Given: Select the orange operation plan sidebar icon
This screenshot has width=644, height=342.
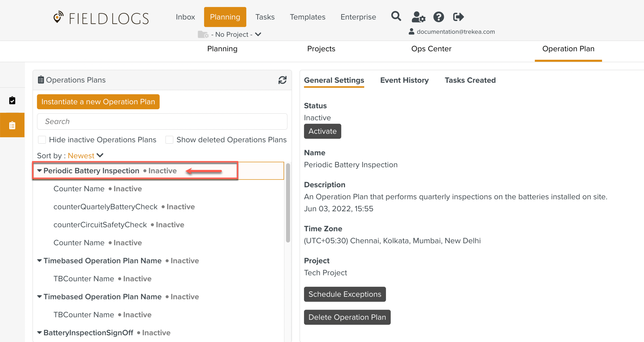Looking at the screenshot, I should [12, 125].
